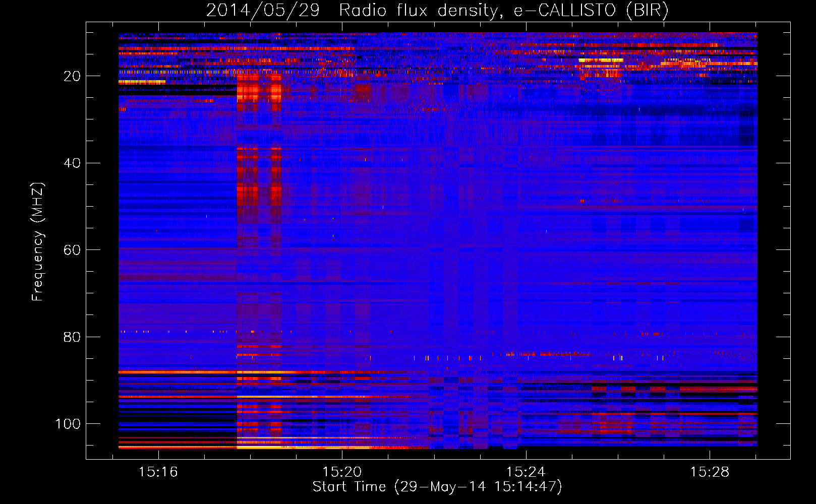Screen dimensions: 816x504
Task: Click the "Frequency (MHZ)" axis label
Action: tap(38, 242)
